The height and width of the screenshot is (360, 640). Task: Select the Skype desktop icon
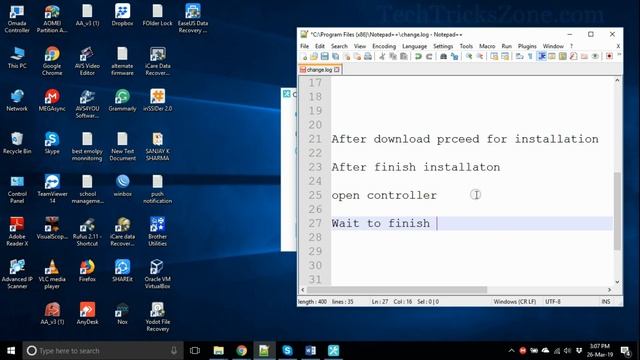[x=52, y=143]
